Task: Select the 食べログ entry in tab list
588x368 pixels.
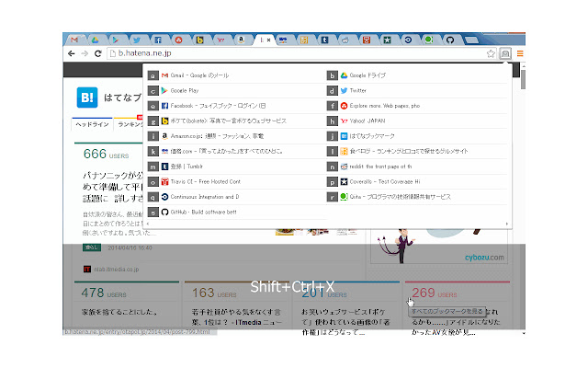Action: pos(416,151)
